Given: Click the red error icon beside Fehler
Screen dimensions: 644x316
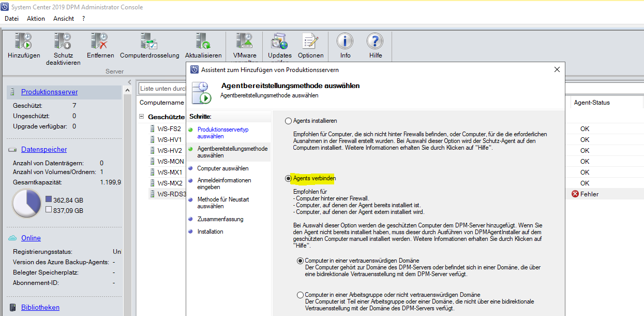Looking at the screenshot, I should pos(575,194).
